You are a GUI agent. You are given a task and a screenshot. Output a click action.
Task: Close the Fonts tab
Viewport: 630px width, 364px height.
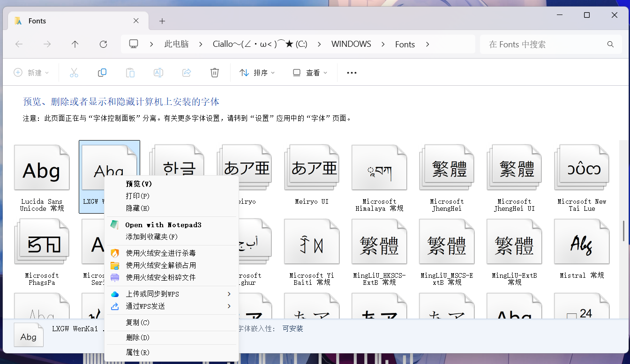point(136,21)
